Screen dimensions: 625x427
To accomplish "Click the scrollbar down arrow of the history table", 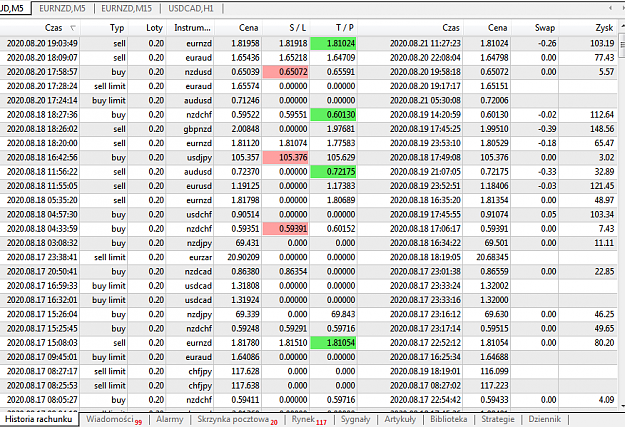I will [x=622, y=406].
